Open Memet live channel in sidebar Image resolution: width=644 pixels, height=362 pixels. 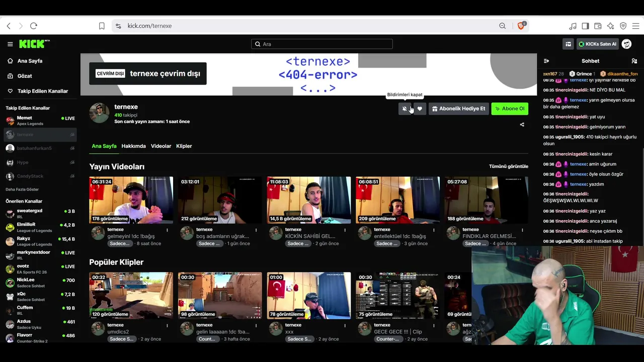(x=40, y=121)
